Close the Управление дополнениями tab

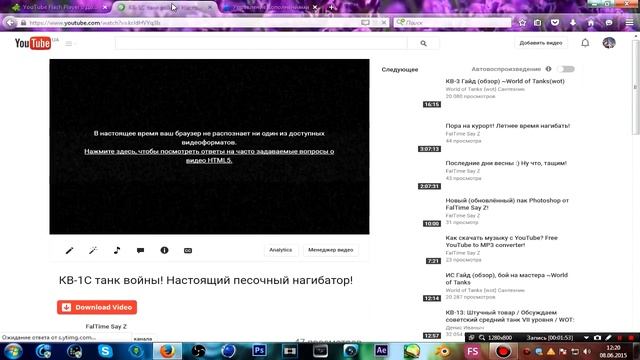click(x=315, y=7)
